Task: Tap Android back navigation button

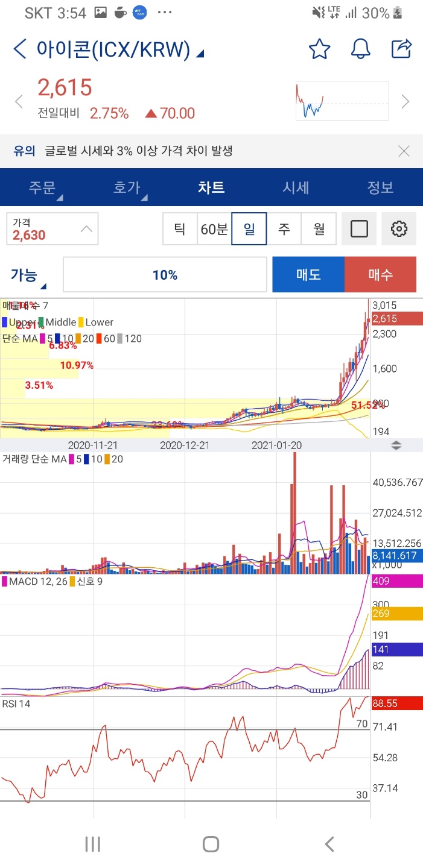Action: click(x=329, y=844)
